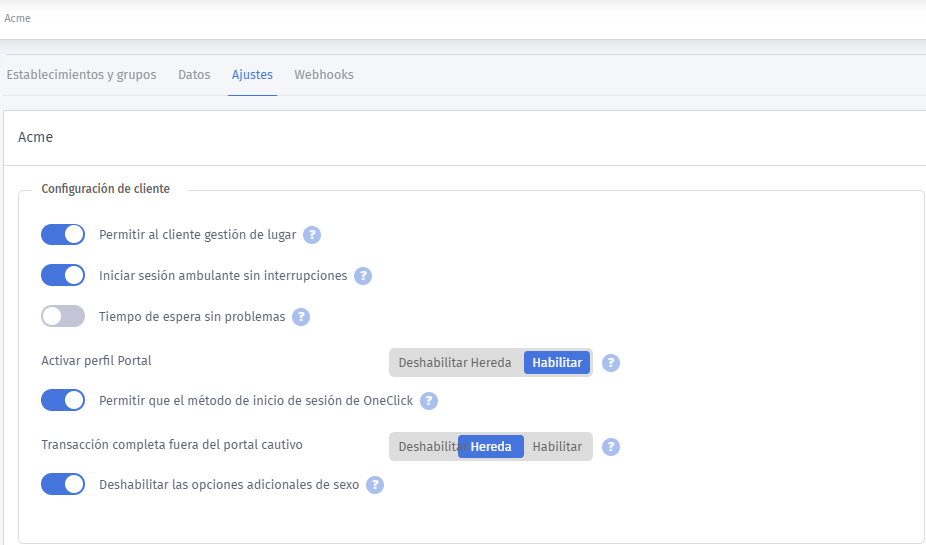This screenshot has height=545, width=926.
Task: Open help for Iniciar sesión ambulante sin interrupciones
Action: (x=363, y=276)
